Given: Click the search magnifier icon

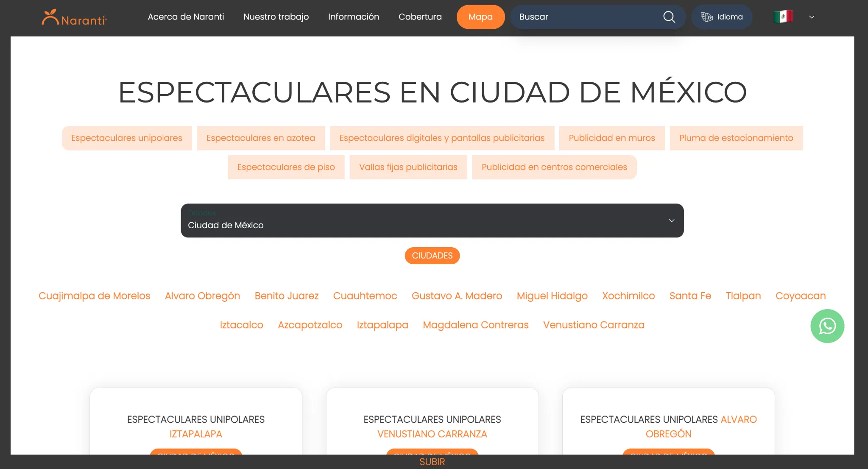Looking at the screenshot, I should [669, 17].
